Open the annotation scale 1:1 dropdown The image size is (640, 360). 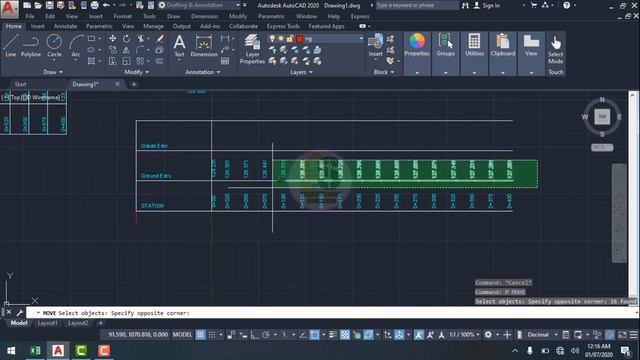pos(464,335)
